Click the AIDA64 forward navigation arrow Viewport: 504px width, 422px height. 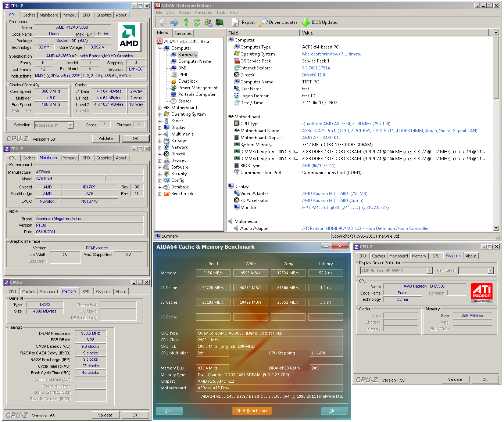(x=174, y=22)
